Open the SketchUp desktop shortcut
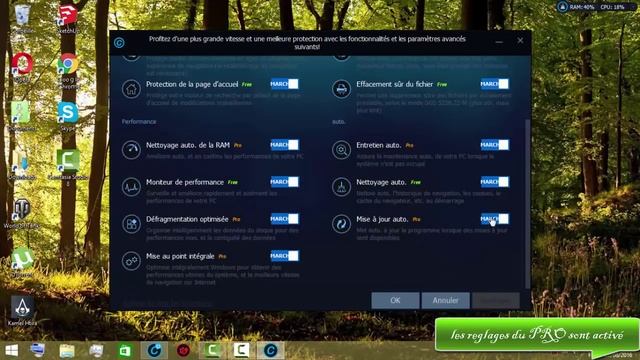 click(x=68, y=18)
